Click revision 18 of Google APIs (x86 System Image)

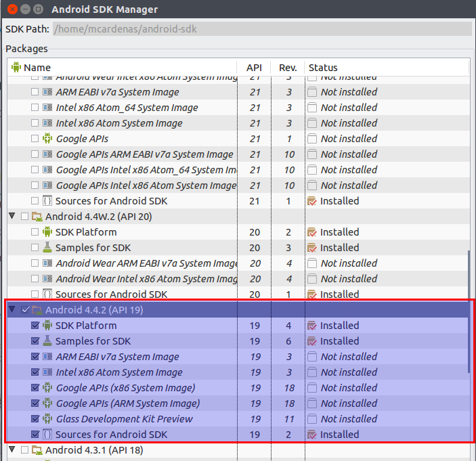click(x=289, y=388)
